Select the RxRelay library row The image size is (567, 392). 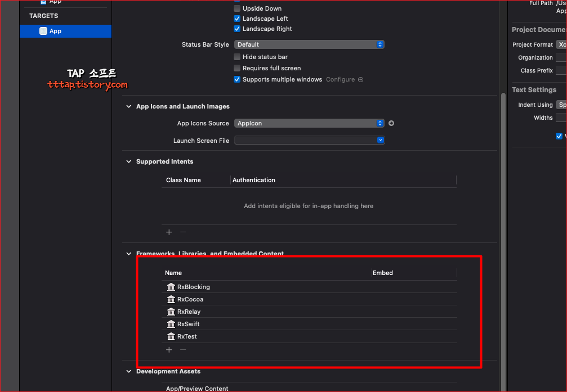309,312
